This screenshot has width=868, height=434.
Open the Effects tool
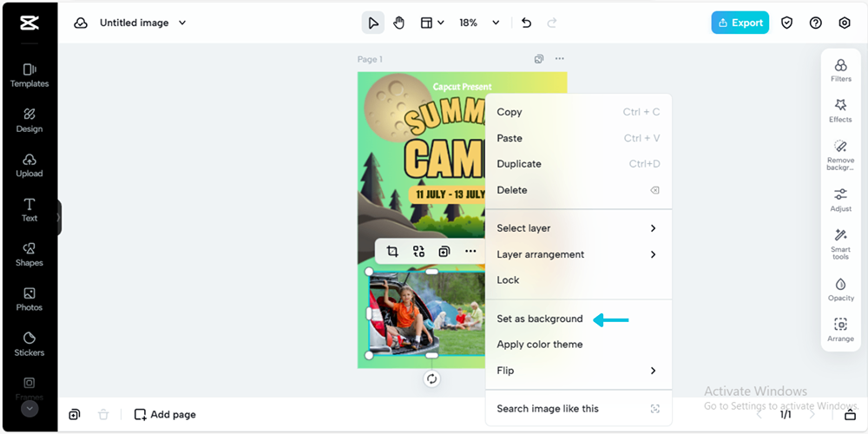click(x=840, y=111)
